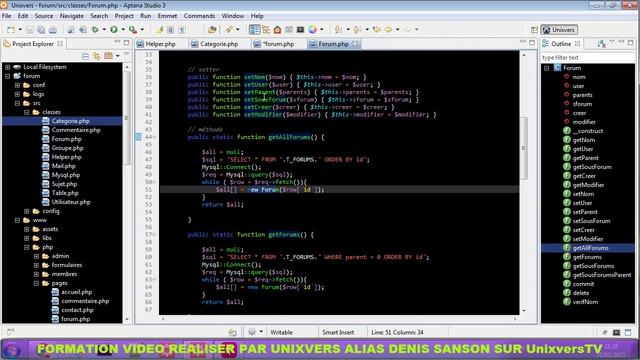Open Commentaire.php in the project tree
The height and width of the screenshot is (360, 640).
point(76,130)
